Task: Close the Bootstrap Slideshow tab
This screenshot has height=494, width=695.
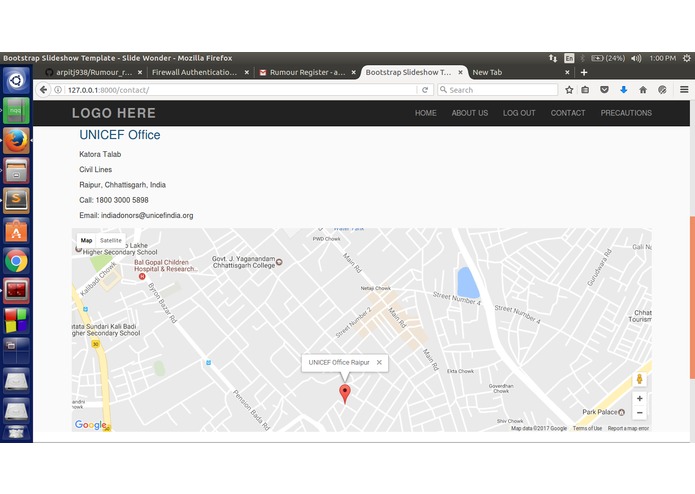Action: (x=461, y=72)
